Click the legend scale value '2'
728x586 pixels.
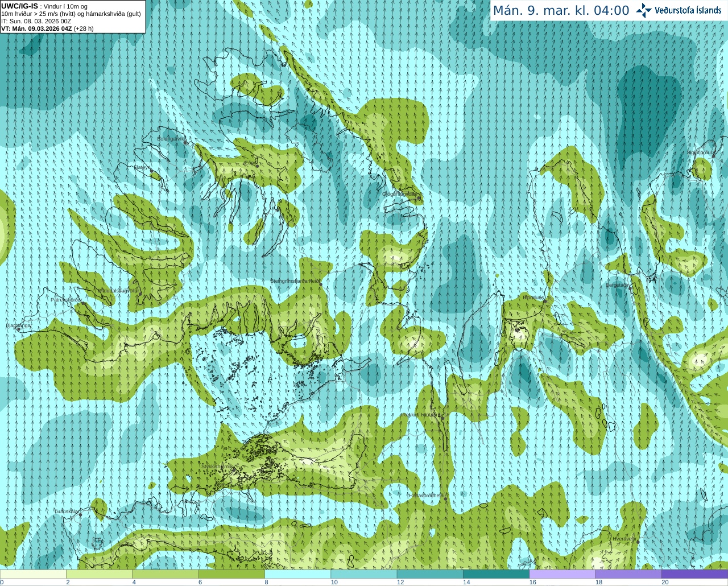[x=68, y=582]
